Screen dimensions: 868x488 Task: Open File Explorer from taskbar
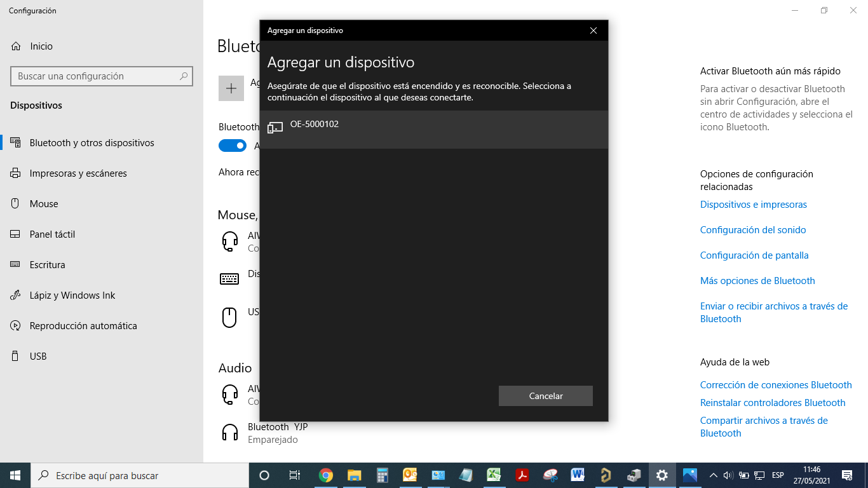tap(355, 475)
